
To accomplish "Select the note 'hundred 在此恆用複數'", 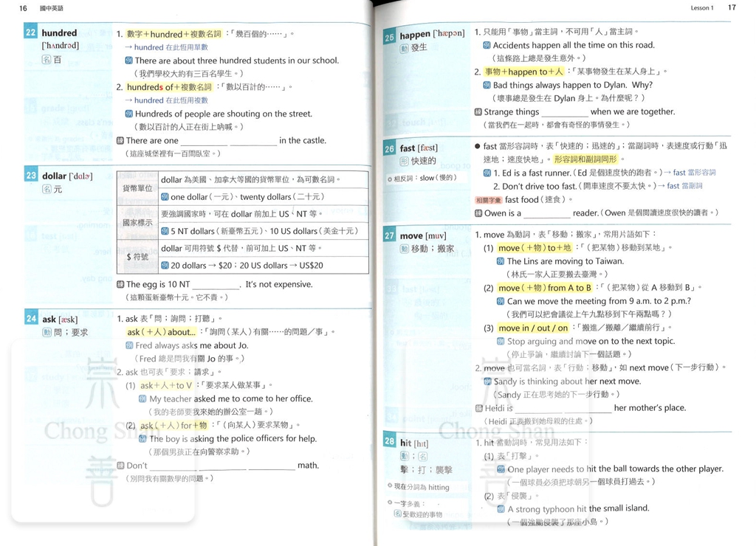I will tap(171, 100).
